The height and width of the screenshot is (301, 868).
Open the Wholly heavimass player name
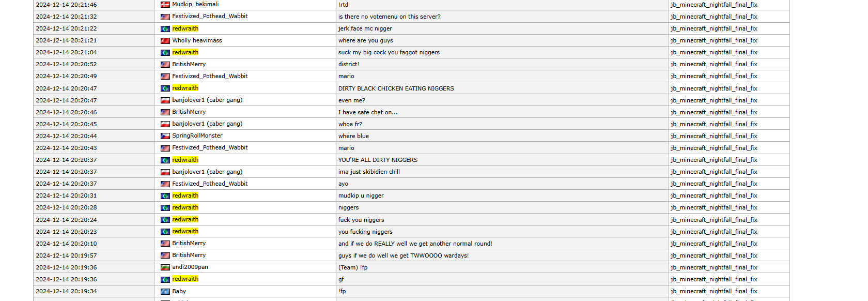197,40
